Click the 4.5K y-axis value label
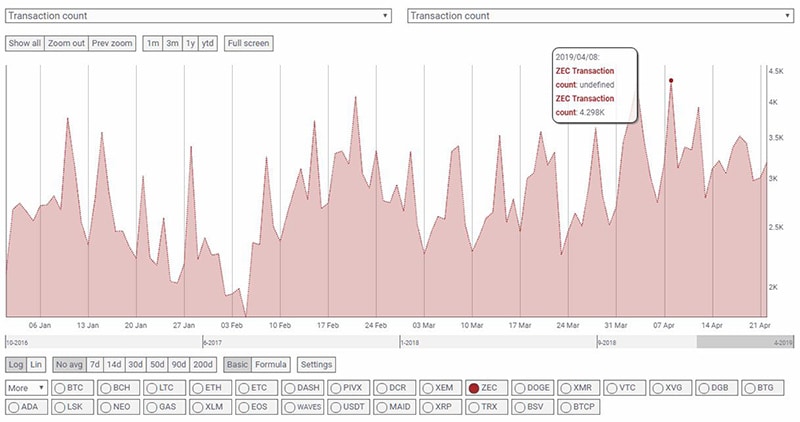This screenshot has height=422, width=800. 776,71
